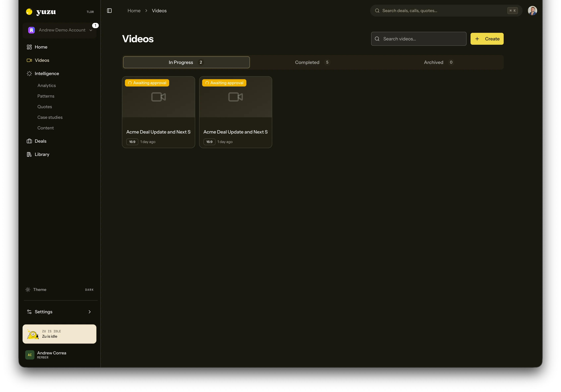The image size is (561, 392).
Task: Open the notification badge showing 1
Action: (95, 25)
